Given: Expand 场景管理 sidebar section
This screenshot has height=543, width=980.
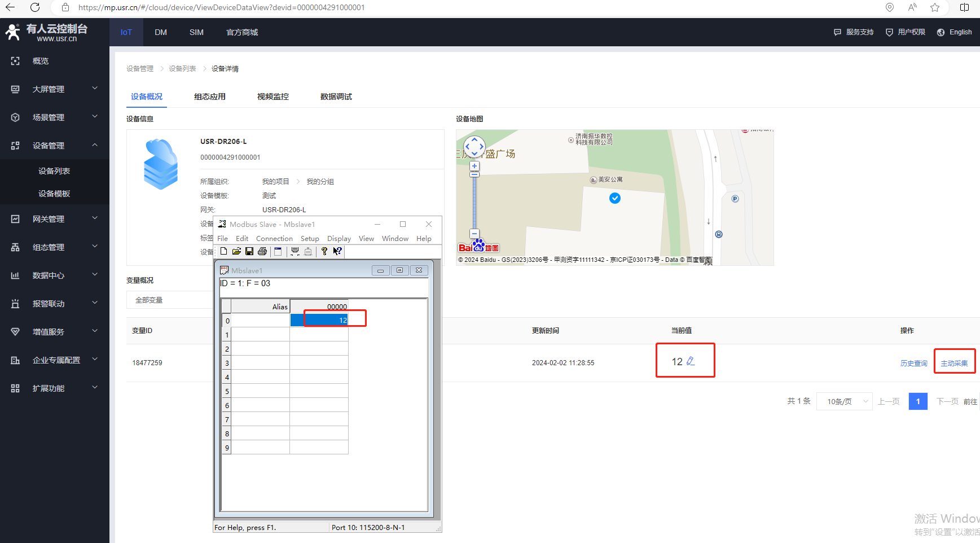Looking at the screenshot, I should click(55, 117).
